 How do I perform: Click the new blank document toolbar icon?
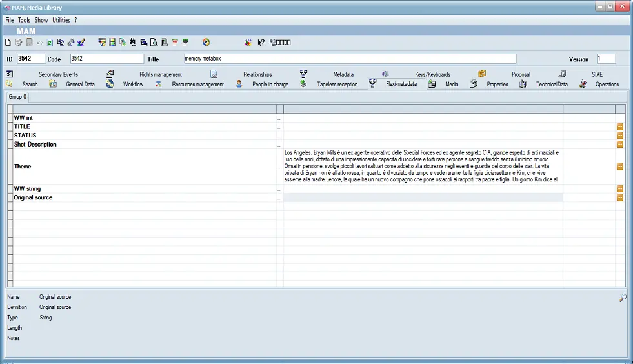click(x=8, y=43)
